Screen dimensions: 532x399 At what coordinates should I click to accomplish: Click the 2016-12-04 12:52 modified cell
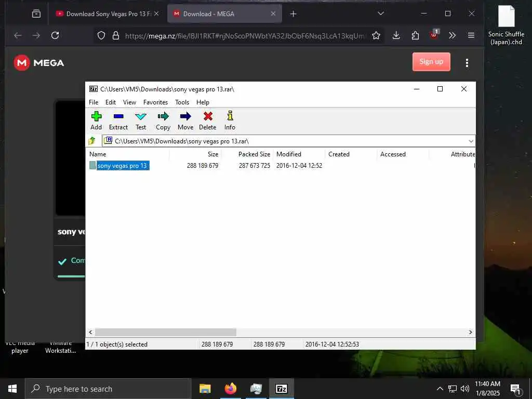[x=299, y=166]
